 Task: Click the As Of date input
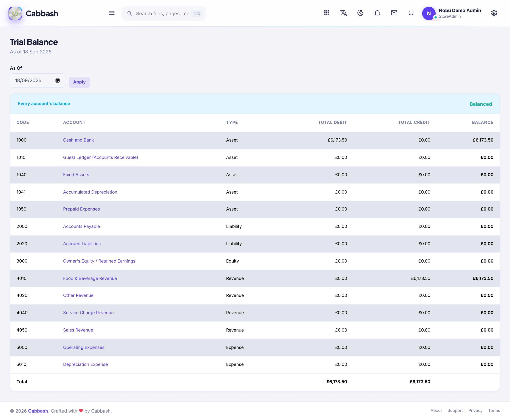[x=38, y=80]
